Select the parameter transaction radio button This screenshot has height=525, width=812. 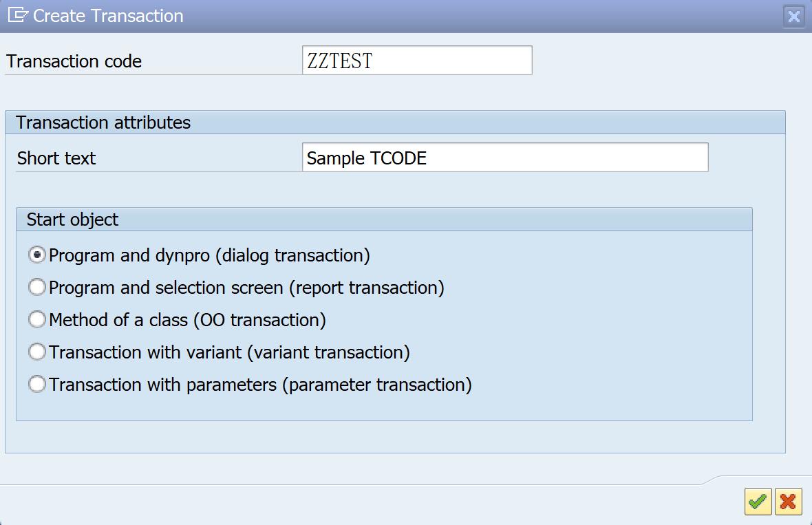coord(36,385)
